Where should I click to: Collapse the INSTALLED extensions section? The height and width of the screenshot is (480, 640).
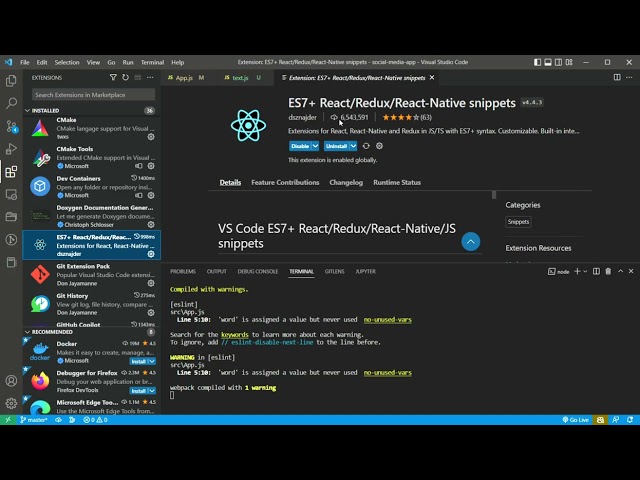tap(27, 111)
